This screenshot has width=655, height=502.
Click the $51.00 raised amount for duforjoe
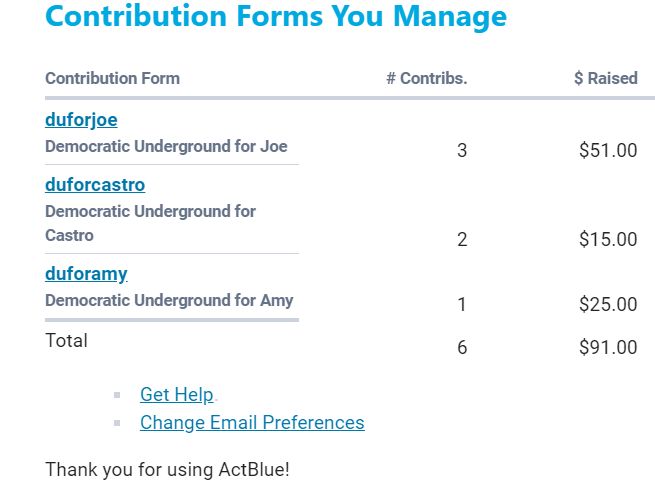click(x=608, y=151)
